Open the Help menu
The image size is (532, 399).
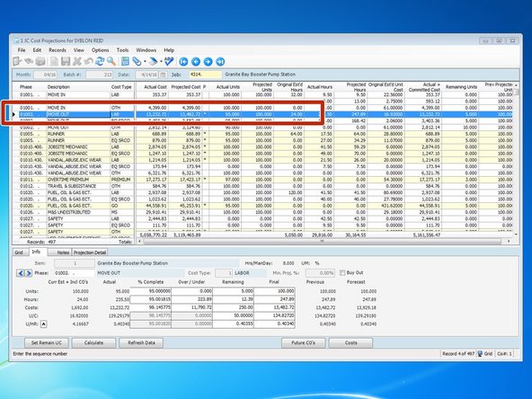click(169, 50)
